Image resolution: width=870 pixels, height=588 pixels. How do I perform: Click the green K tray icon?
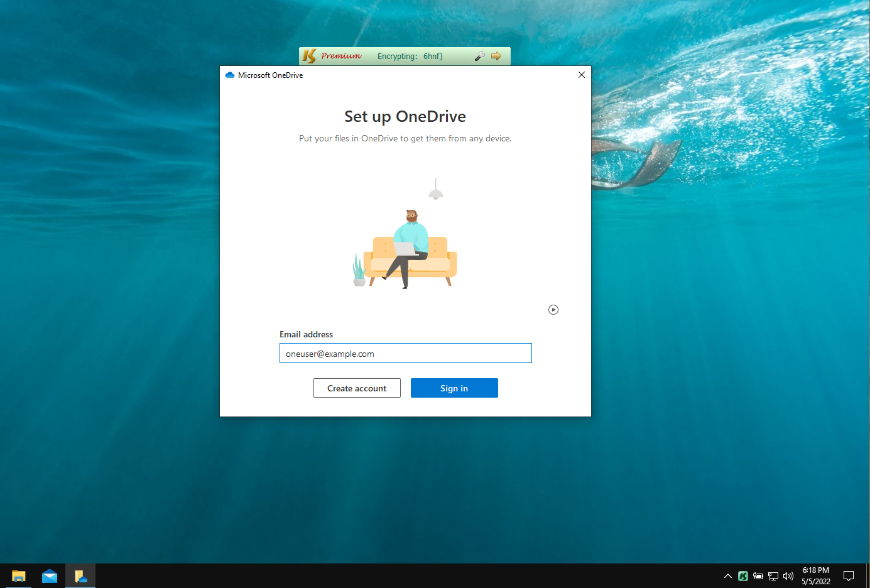(742, 576)
